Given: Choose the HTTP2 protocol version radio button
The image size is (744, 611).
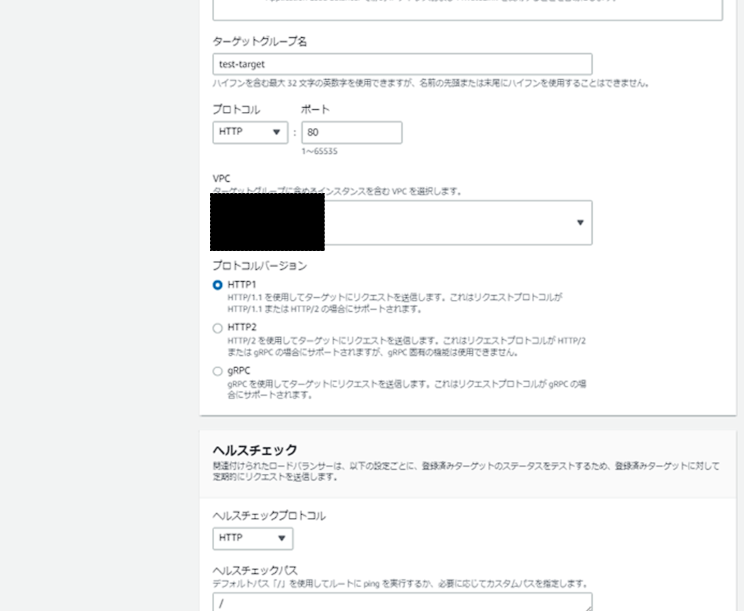Looking at the screenshot, I should click(x=218, y=328).
